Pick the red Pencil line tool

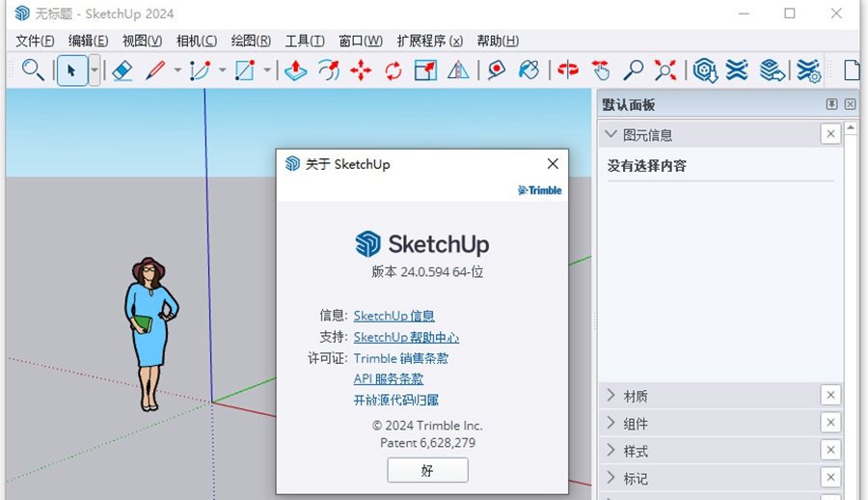pos(155,70)
